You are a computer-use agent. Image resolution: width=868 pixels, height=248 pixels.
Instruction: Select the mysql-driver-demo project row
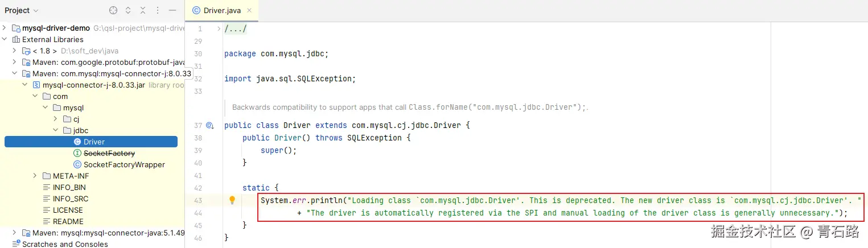(x=92, y=28)
